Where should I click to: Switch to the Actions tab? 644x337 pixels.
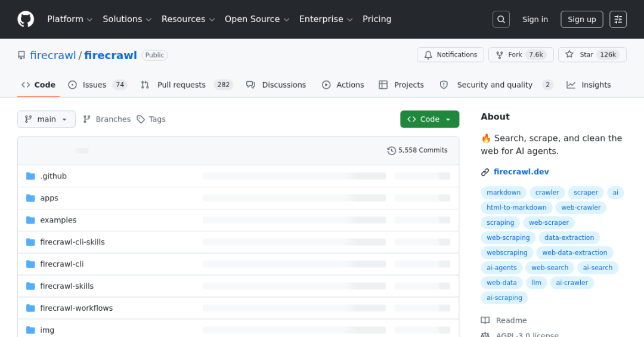pyautogui.click(x=343, y=85)
